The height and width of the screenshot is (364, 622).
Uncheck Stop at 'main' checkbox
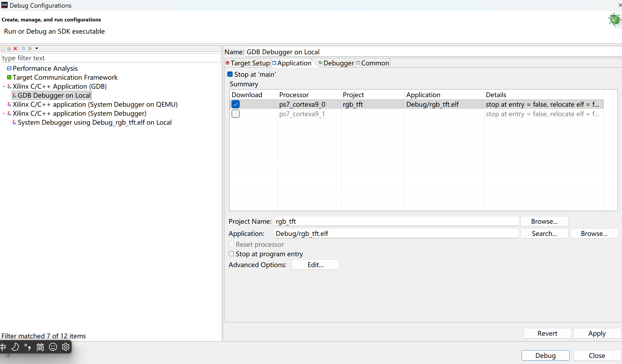tap(230, 74)
